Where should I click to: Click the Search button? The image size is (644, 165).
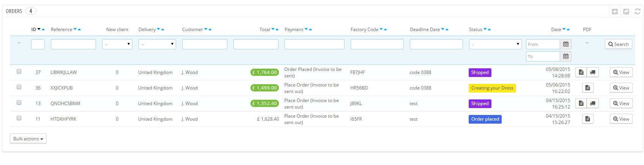(619, 44)
